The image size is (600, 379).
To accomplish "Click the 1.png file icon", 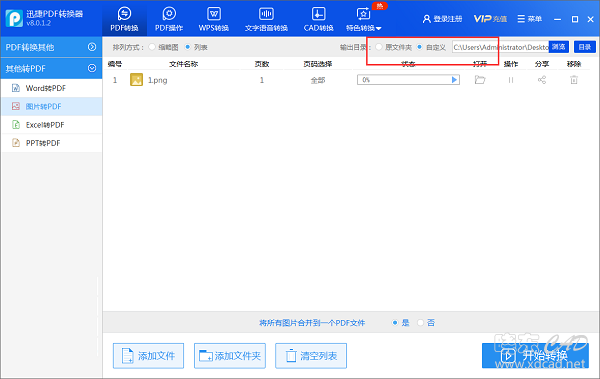I will click(136, 80).
